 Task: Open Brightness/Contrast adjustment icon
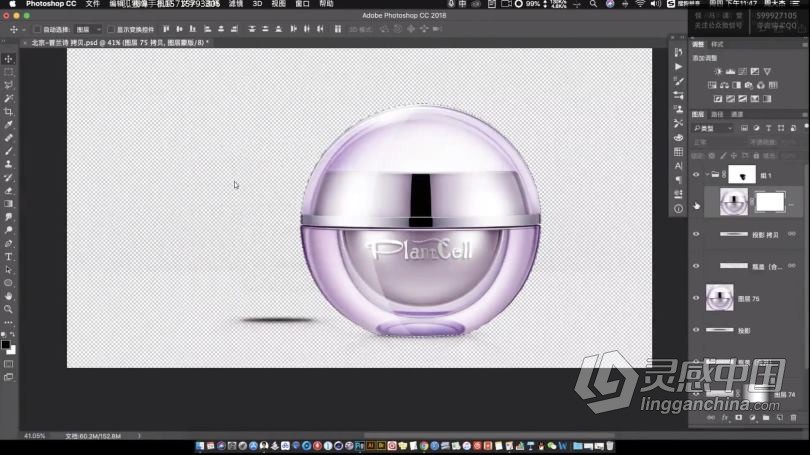[718, 71]
